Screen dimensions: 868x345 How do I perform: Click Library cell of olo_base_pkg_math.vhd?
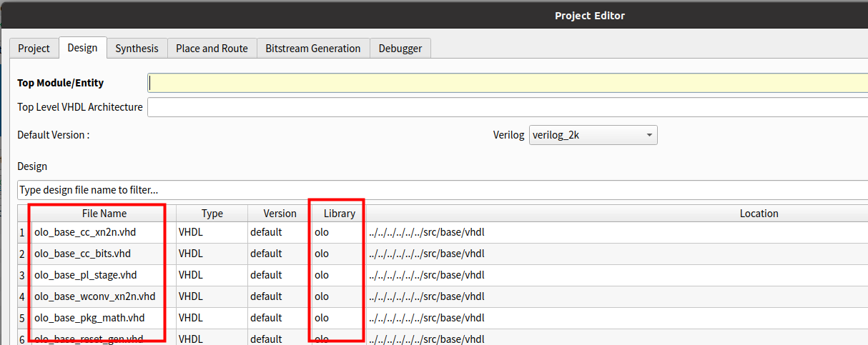tap(339, 318)
